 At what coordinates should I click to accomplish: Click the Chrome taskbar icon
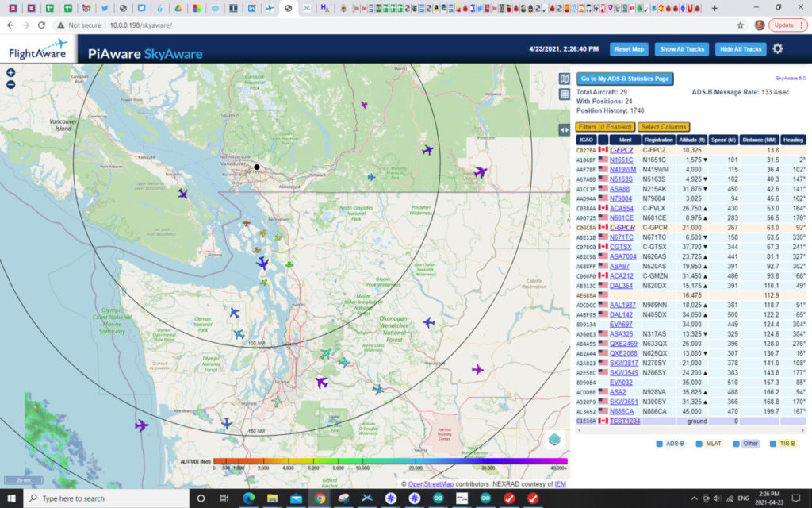coord(320,498)
